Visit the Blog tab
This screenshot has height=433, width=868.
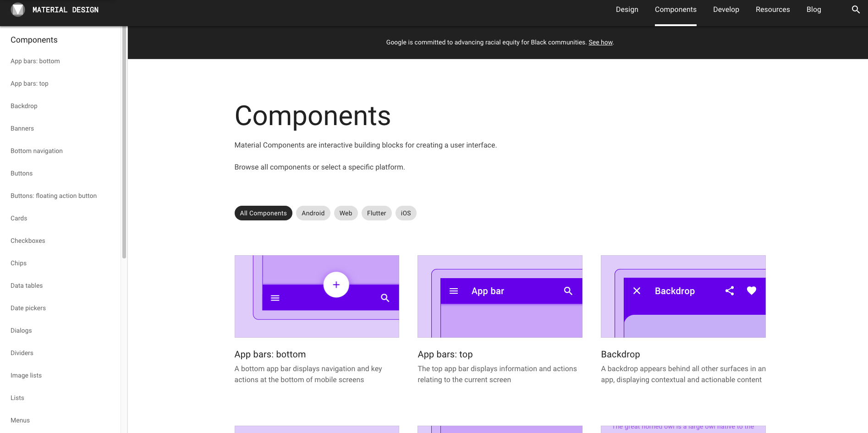814,10
